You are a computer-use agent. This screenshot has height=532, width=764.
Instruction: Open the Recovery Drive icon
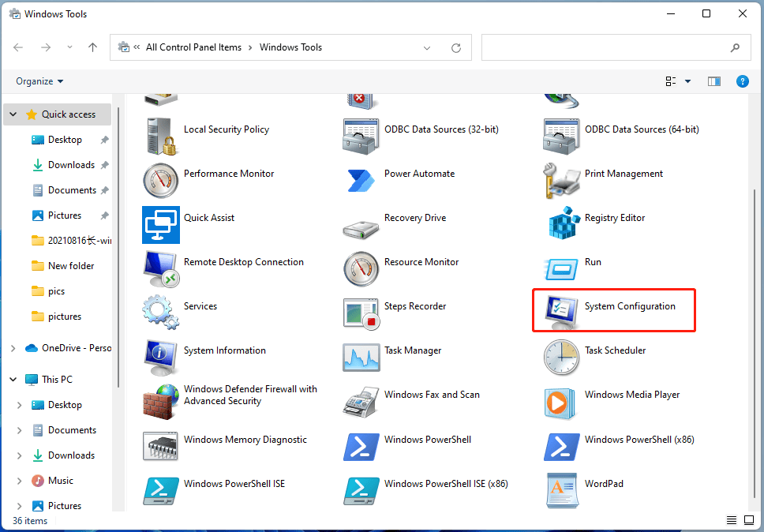tap(361, 228)
